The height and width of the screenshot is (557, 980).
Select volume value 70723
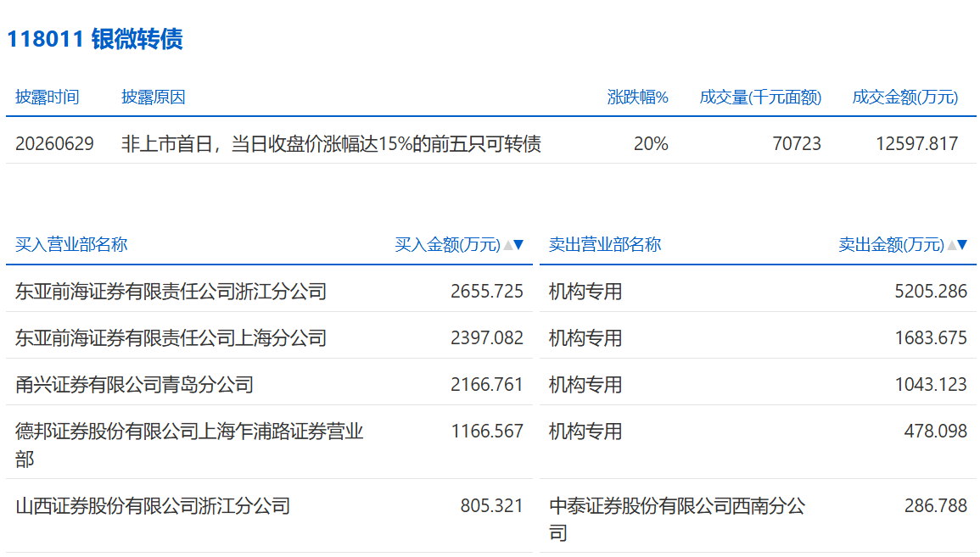pos(797,144)
